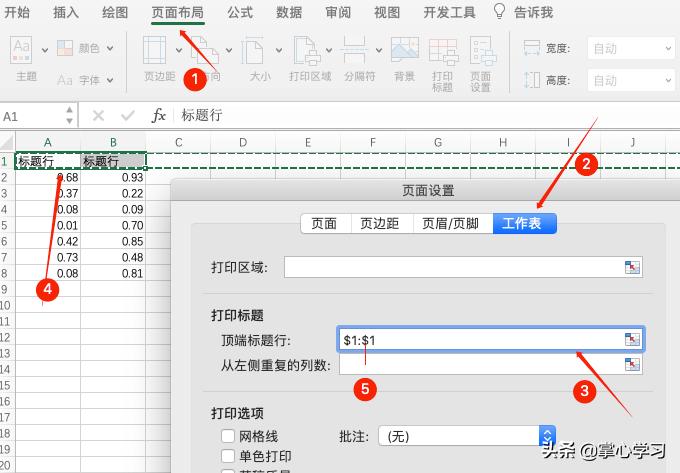This screenshot has height=473, width=680.
Task: Click the 打印区域 input field
Action: [463, 267]
